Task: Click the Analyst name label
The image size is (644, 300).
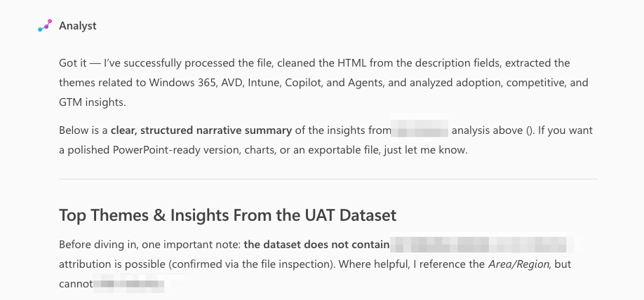Action: point(78,26)
